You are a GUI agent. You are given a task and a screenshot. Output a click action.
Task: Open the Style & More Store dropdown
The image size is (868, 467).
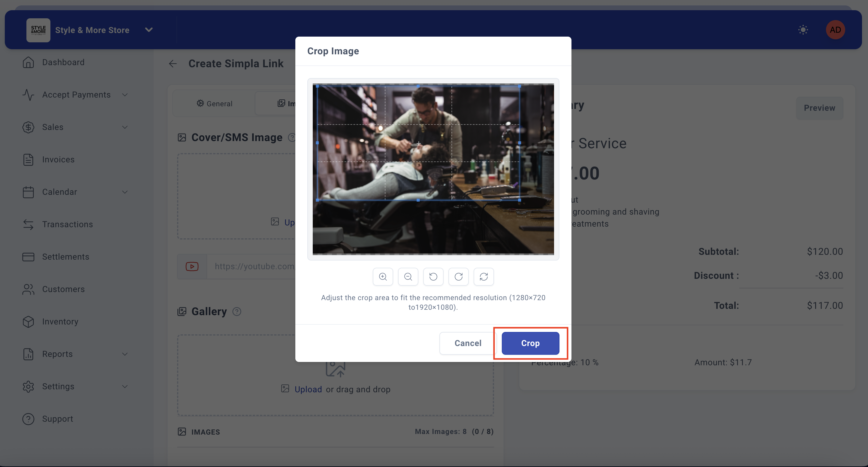[x=149, y=30]
